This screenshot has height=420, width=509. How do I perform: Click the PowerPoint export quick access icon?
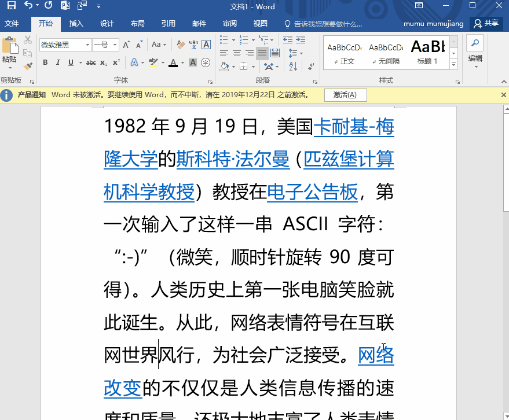65,5
